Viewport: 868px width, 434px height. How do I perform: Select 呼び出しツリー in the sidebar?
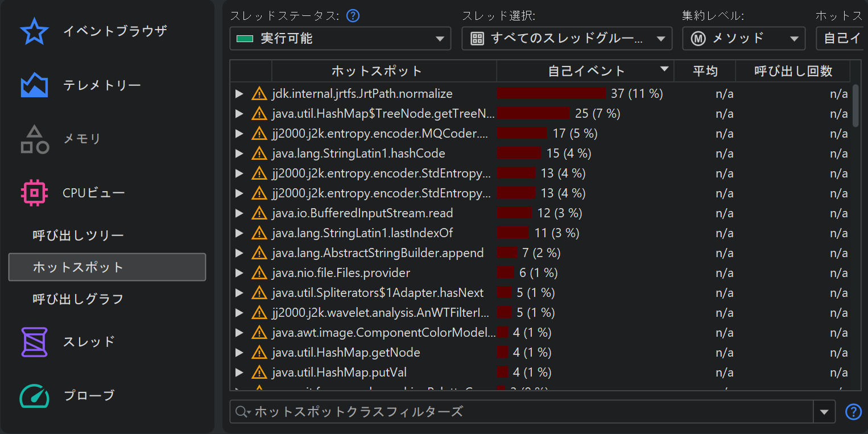coord(78,235)
